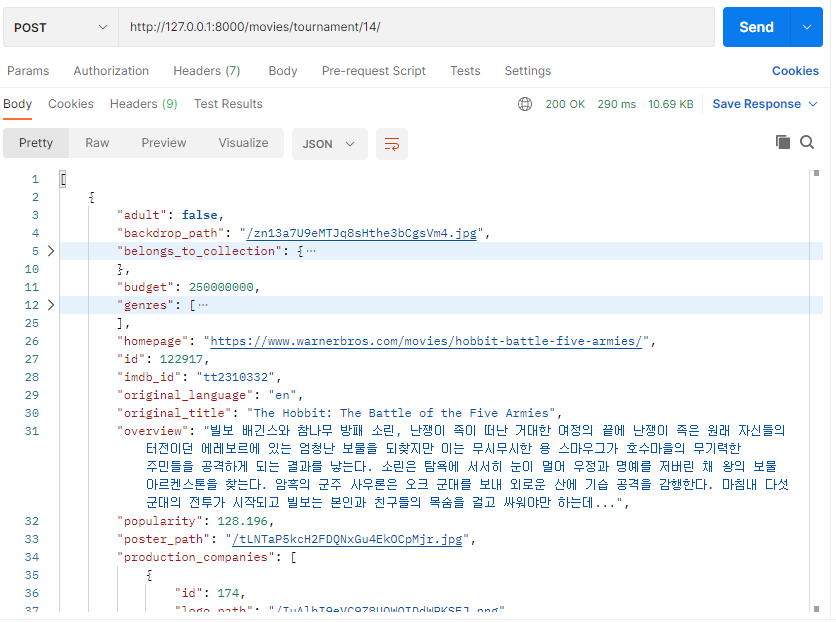Viewport: 836px width, 622px height.
Task: Open the warnerbros.com homepage link
Action: pos(426,341)
